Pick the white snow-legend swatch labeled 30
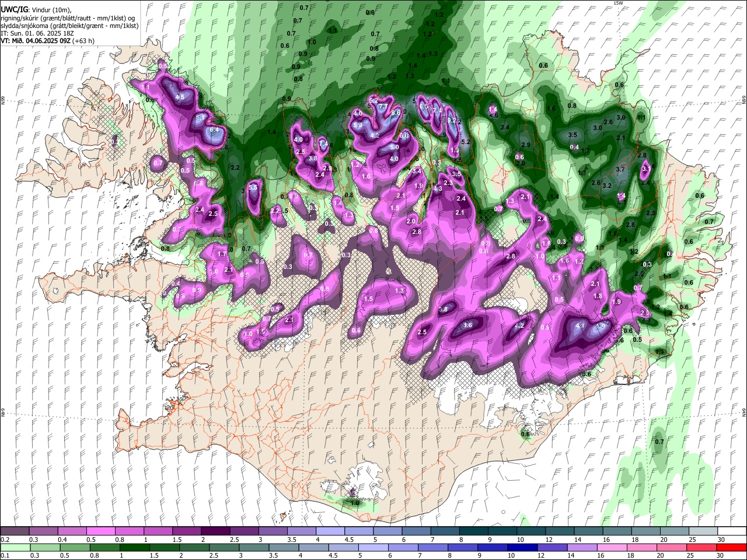 [732, 531]
